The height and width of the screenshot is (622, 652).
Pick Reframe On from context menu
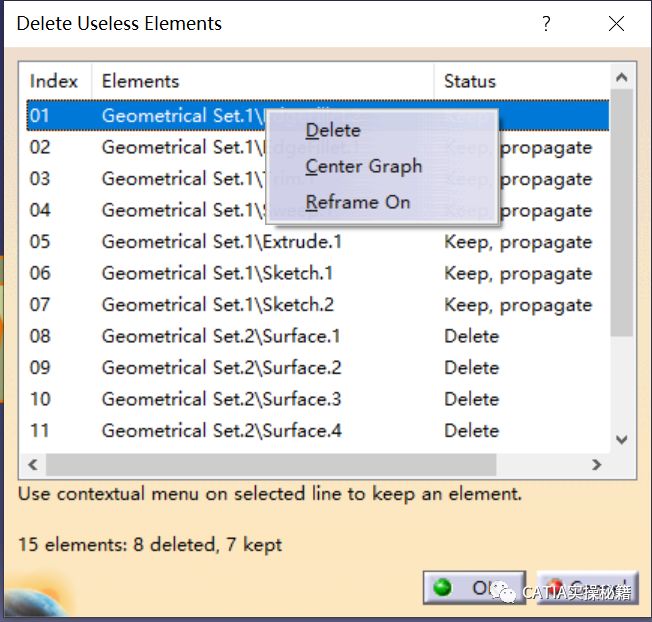click(x=357, y=202)
